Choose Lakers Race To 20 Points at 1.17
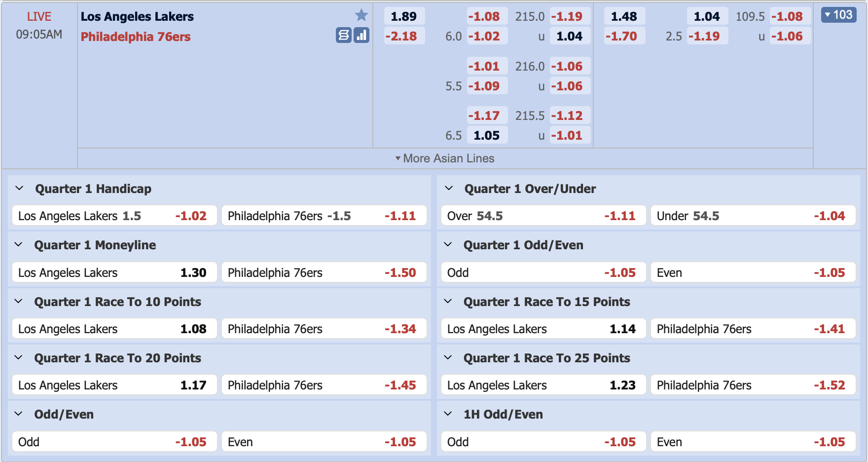868x462 pixels. (114, 385)
